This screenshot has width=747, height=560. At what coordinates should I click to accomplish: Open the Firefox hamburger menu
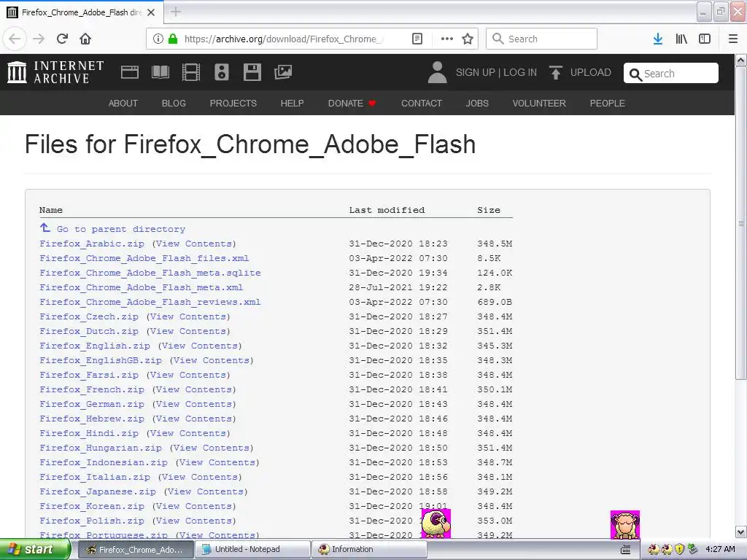pos(733,39)
